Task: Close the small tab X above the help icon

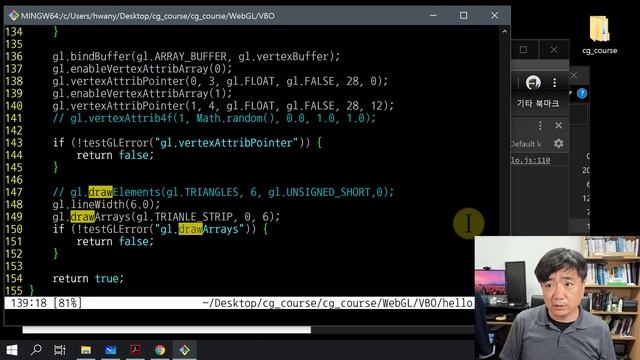Action: [x=573, y=76]
